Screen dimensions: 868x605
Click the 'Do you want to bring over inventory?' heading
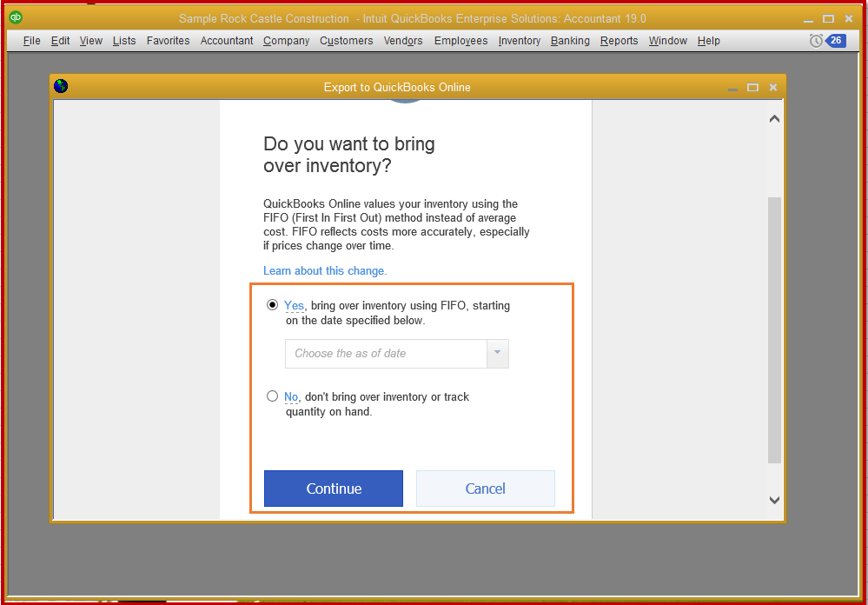point(349,155)
